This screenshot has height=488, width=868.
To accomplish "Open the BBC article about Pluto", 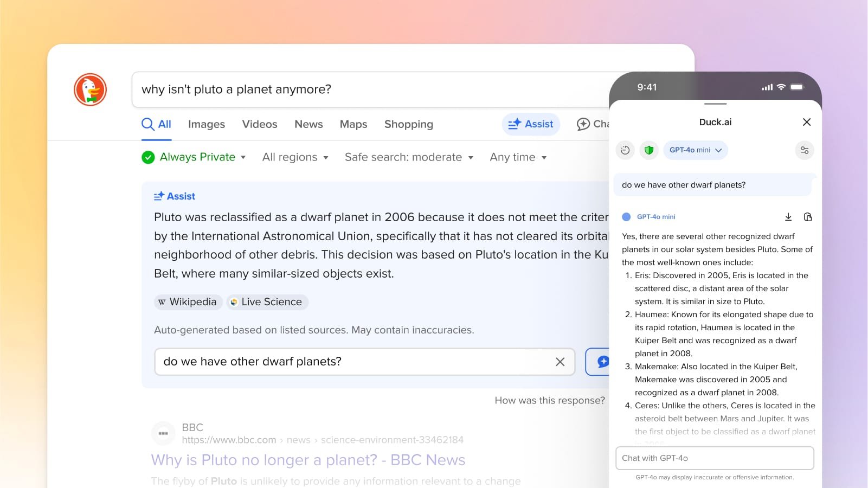I will click(307, 460).
